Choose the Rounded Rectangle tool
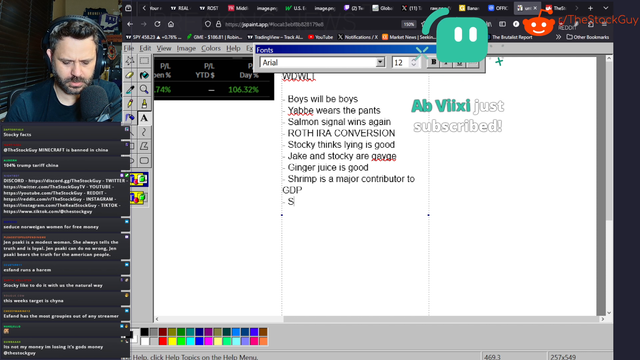 point(144,160)
